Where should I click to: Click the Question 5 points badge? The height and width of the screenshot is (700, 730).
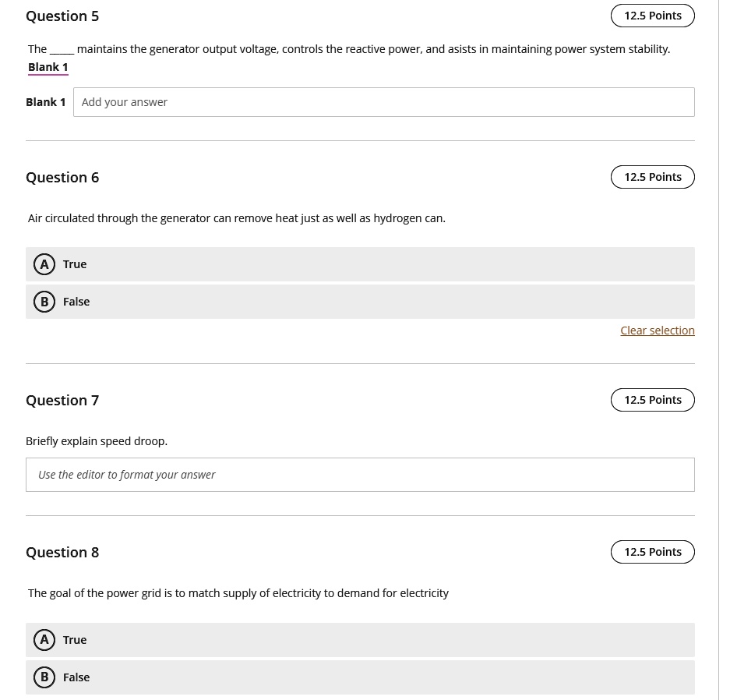652,16
